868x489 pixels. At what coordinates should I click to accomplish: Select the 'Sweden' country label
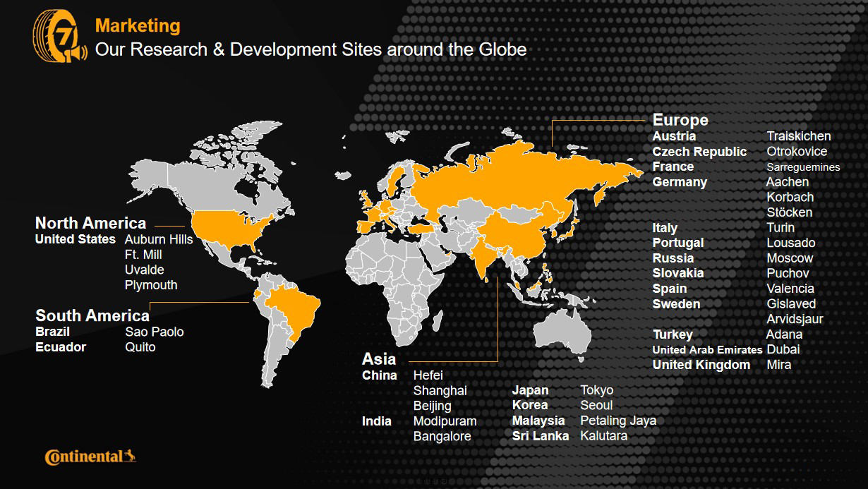coord(677,304)
